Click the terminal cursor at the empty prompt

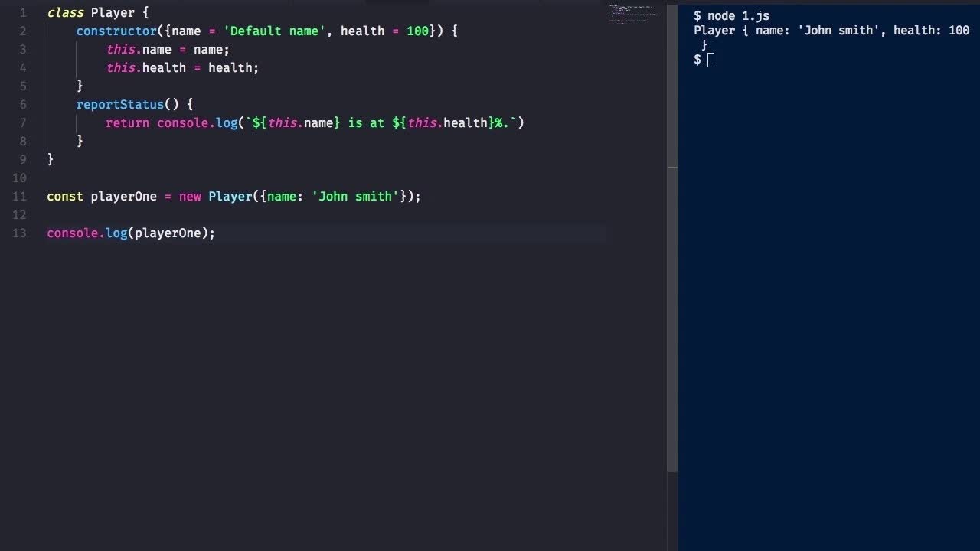(x=710, y=60)
